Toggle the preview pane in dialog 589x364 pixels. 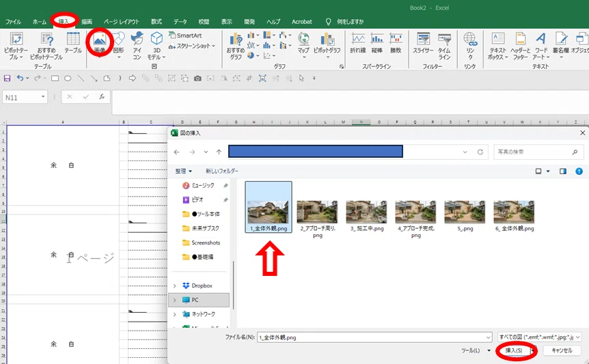563,171
